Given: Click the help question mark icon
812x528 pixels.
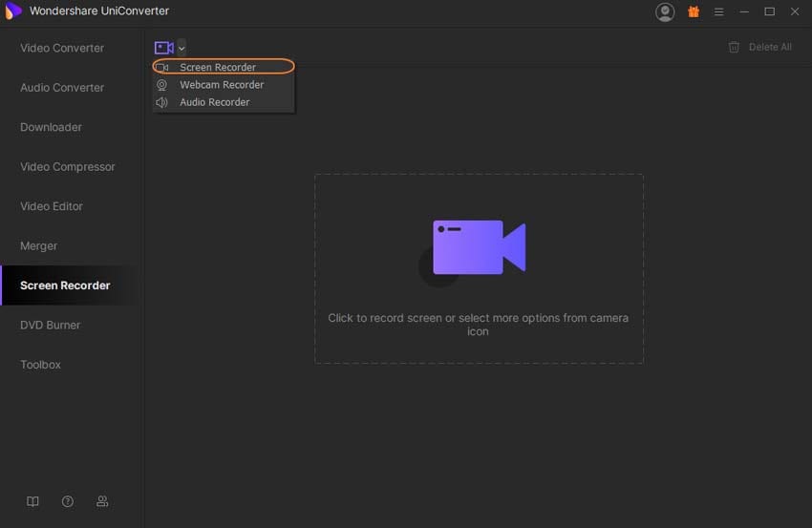Looking at the screenshot, I should coord(67,501).
